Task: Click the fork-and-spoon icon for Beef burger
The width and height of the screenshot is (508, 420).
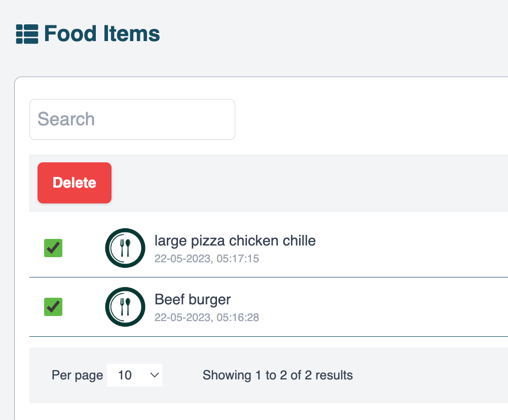Action: pyautogui.click(x=125, y=307)
